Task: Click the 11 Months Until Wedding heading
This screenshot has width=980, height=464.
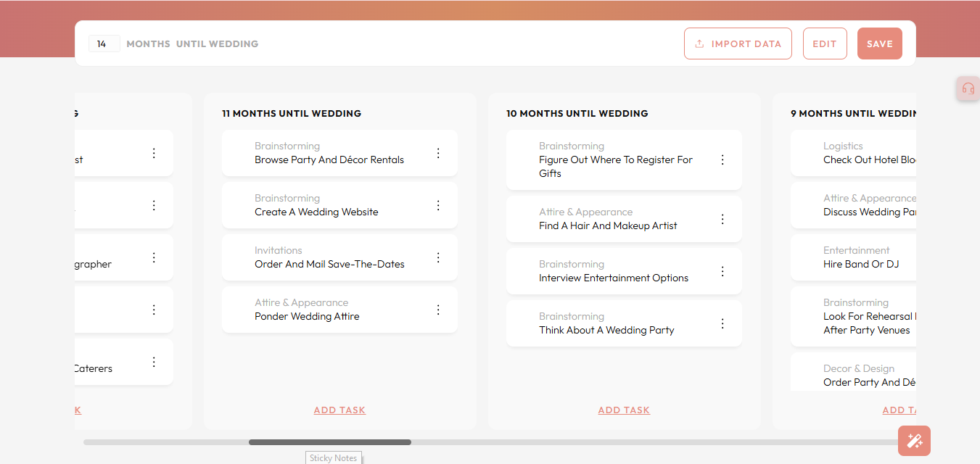Action: (x=292, y=113)
